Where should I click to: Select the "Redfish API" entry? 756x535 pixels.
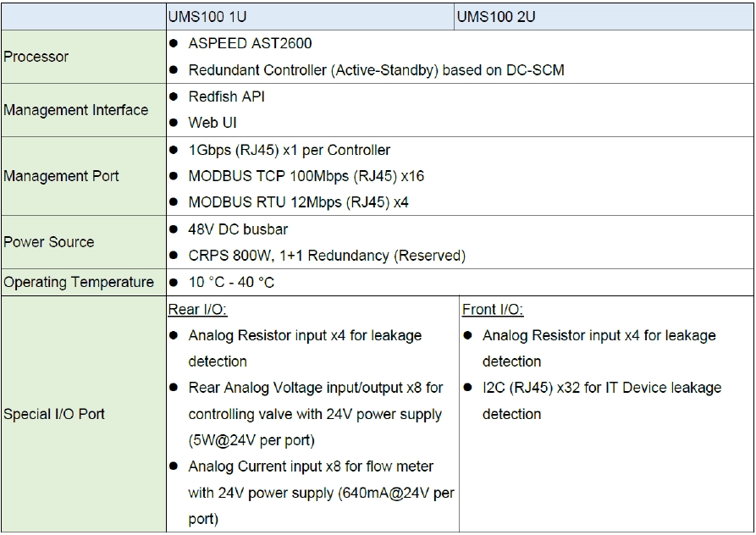tap(227, 97)
